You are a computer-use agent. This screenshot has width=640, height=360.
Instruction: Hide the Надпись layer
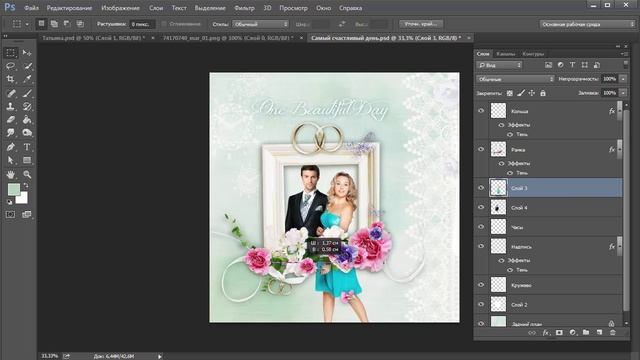tap(481, 246)
